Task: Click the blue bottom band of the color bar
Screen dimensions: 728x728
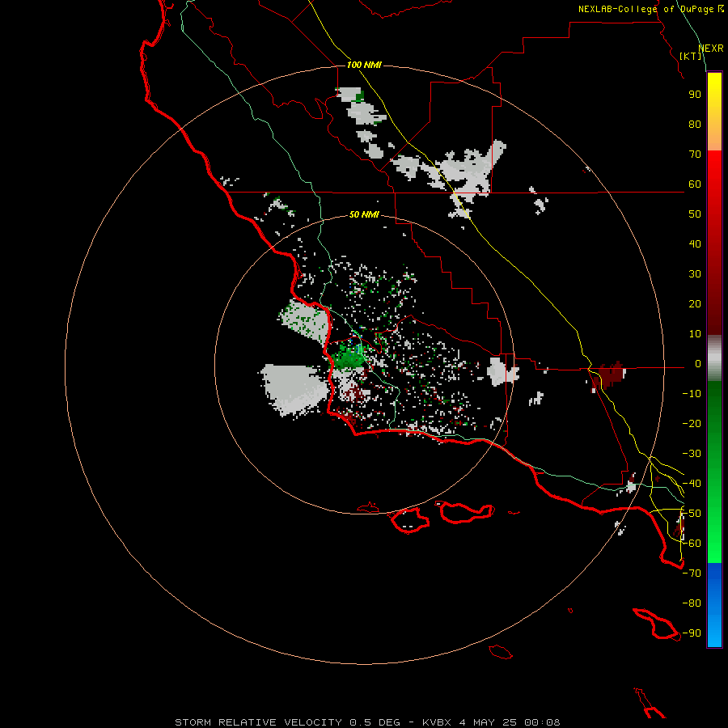Action: point(714,605)
